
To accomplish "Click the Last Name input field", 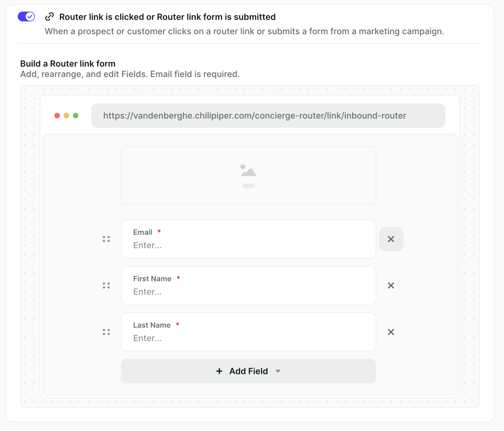I will point(248,338).
